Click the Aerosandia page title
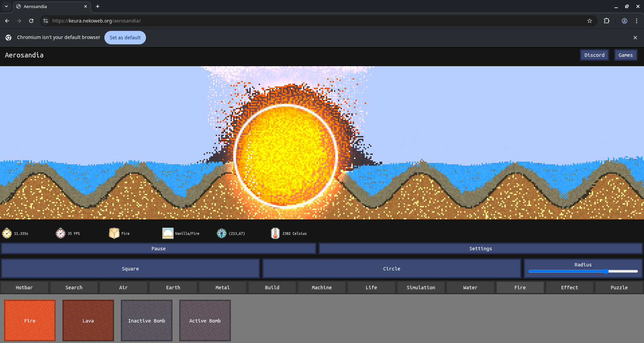This screenshot has height=343, width=644. coord(24,55)
